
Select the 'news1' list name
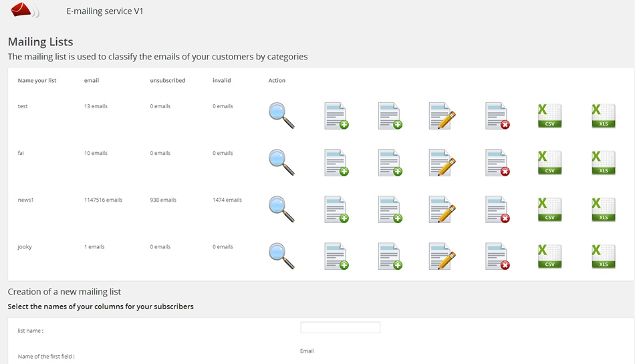coord(25,200)
